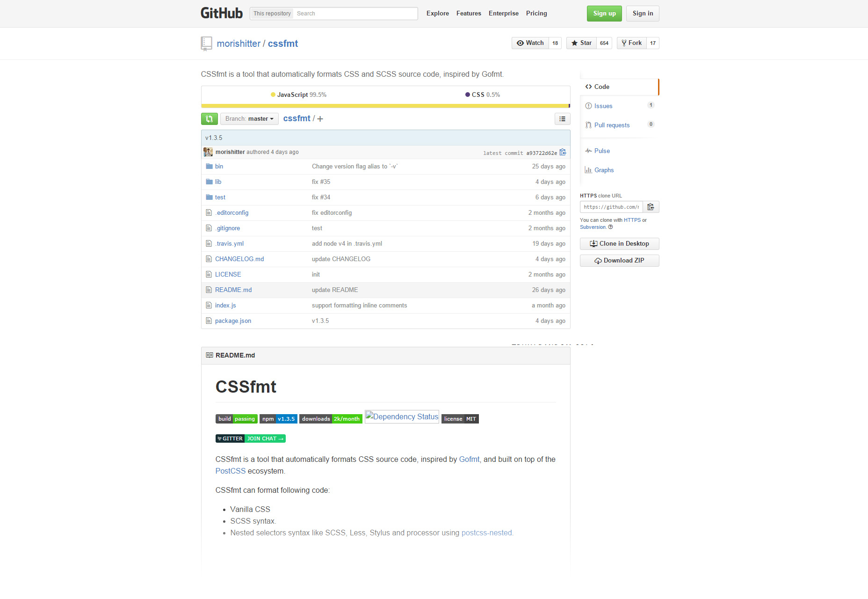Open the PostCSS link in README
Viewport: 868px width, 599px height.
(x=231, y=471)
